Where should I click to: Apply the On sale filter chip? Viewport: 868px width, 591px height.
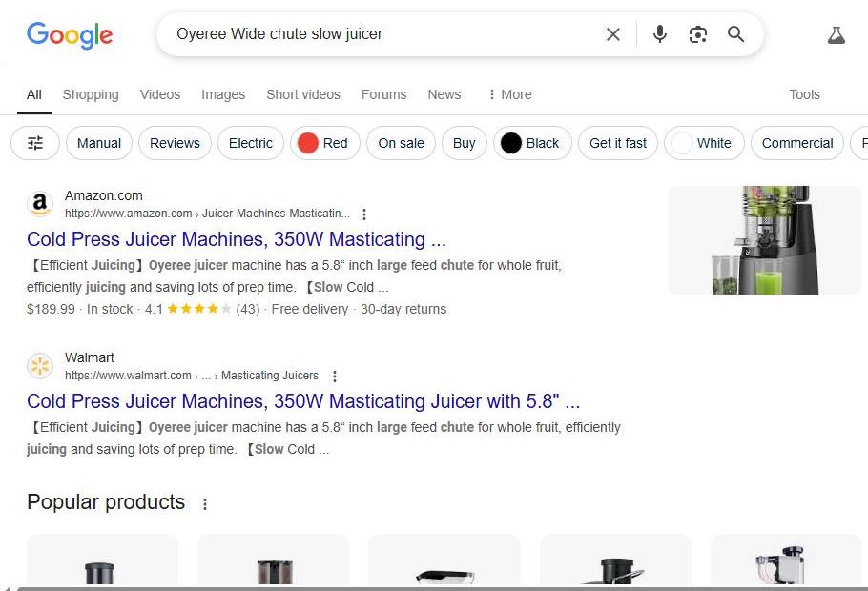(x=401, y=143)
